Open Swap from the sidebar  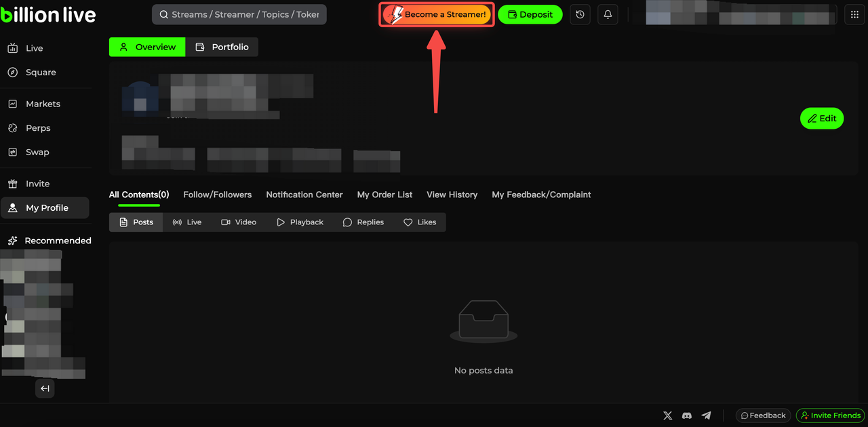tap(37, 152)
